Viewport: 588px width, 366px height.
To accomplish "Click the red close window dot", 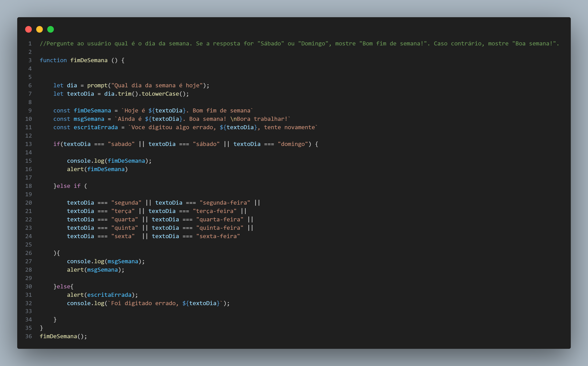I will coord(28,29).
